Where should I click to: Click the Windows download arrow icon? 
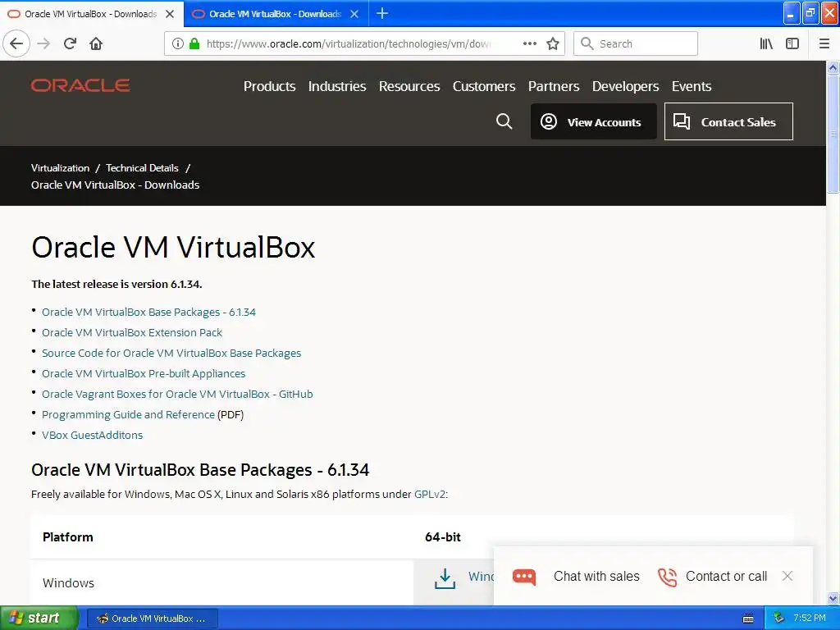click(x=445, y=578)
